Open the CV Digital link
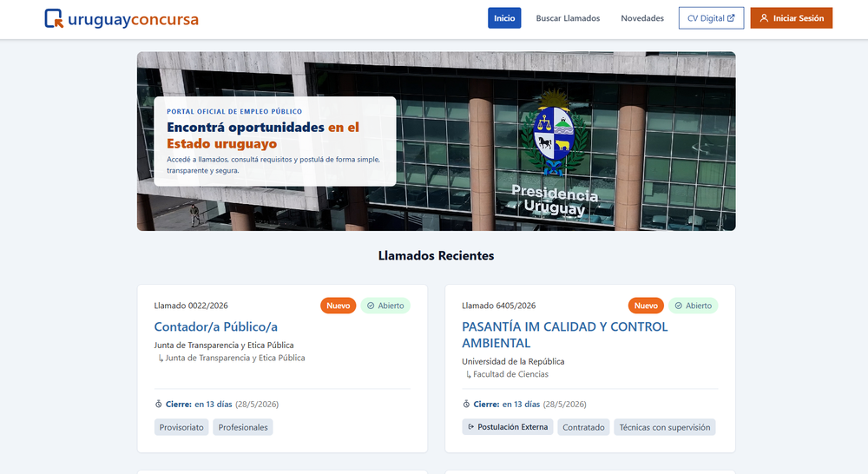Image resolution: width=868 pixels, height=474 pixels. click(x=711, y=18)
